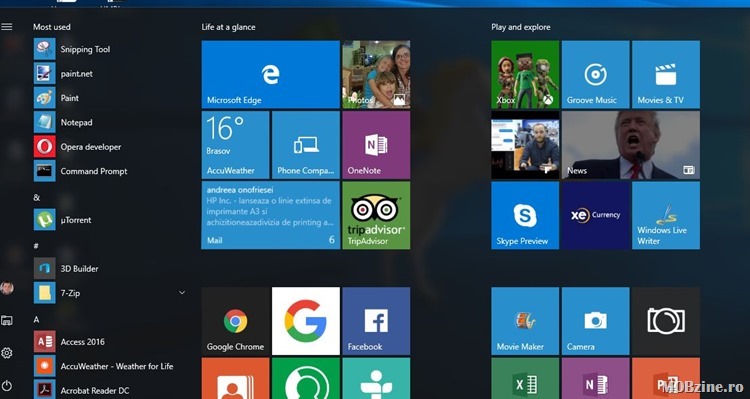
Task: Launch Windows Live Writer tile
Action: 666,215
